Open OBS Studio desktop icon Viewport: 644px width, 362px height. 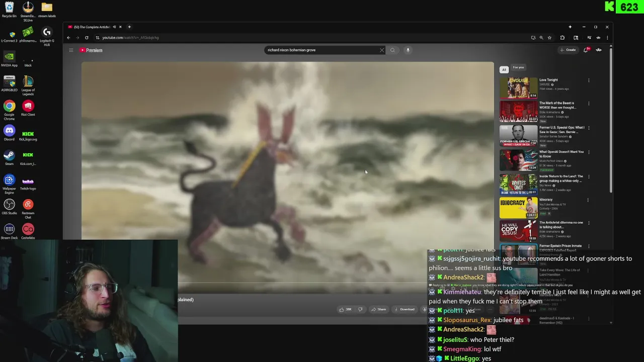coord(9,207)
